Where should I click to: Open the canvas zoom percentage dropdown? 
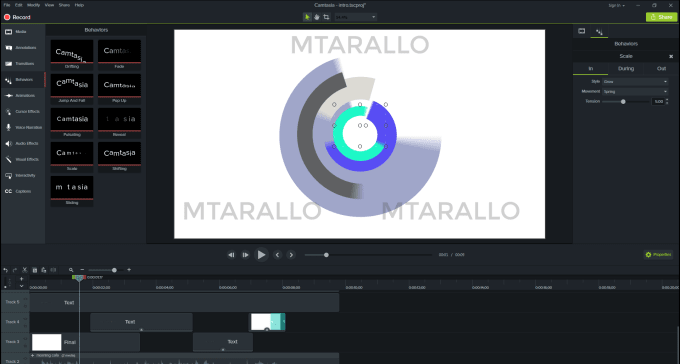355,17
